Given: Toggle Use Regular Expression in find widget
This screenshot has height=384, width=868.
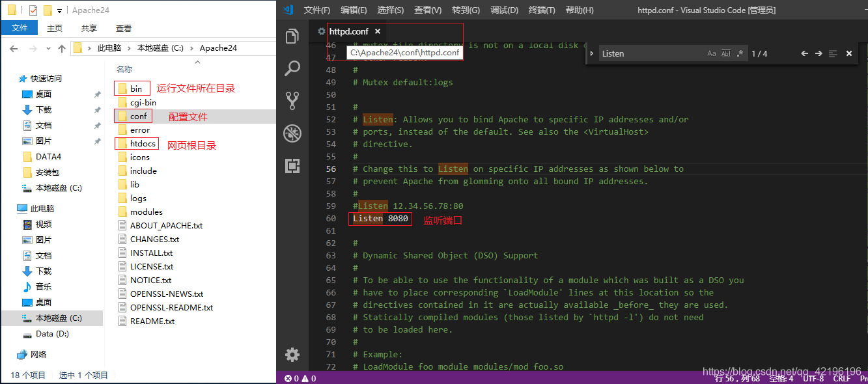Looking at the screenshot, I should tap(740, 53).
